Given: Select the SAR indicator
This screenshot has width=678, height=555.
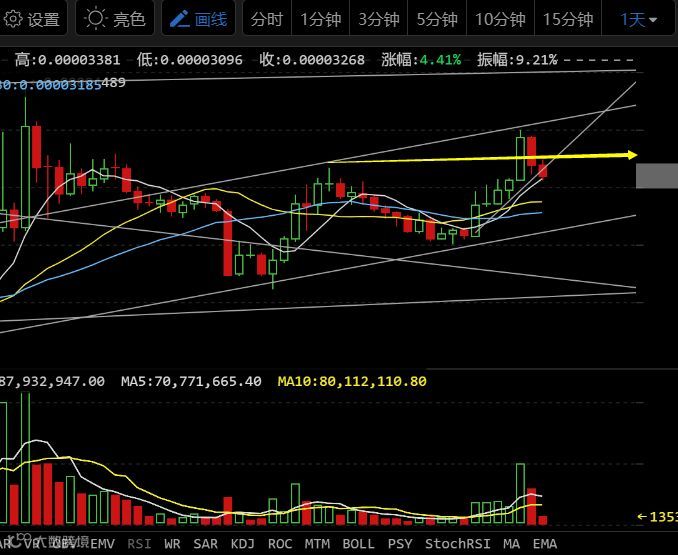Looking at the screenshot, I should 205,543.
